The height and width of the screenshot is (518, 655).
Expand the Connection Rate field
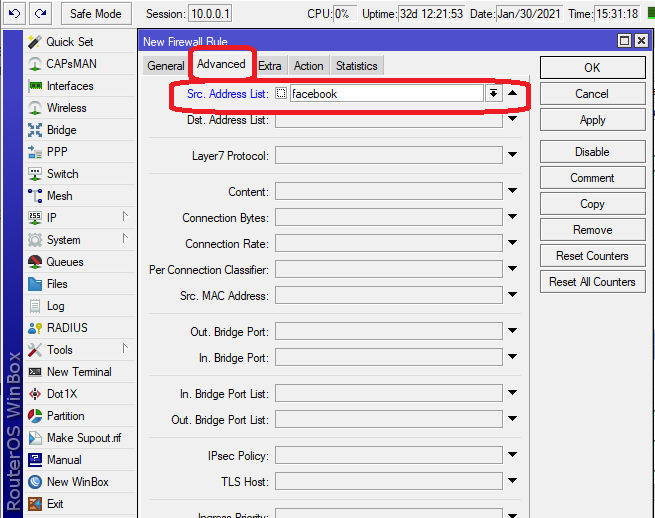coord(513,243)
